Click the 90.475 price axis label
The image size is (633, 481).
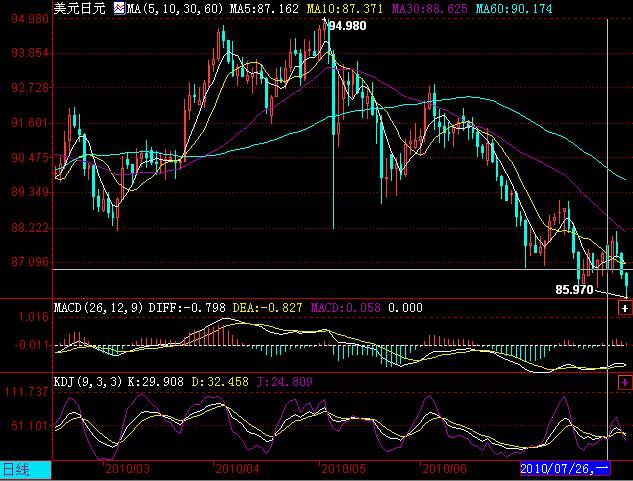[30, 158]
